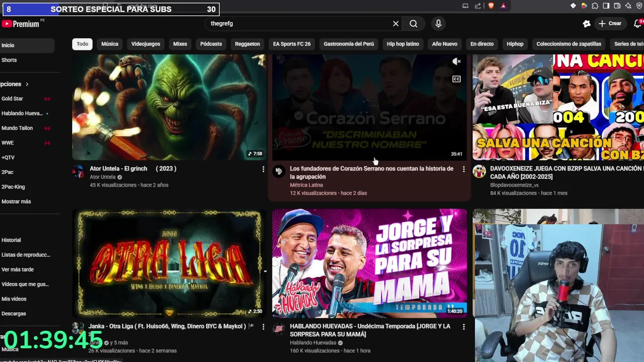
Task: Open options menu for Ator Untela video
Action: (263, 169)
